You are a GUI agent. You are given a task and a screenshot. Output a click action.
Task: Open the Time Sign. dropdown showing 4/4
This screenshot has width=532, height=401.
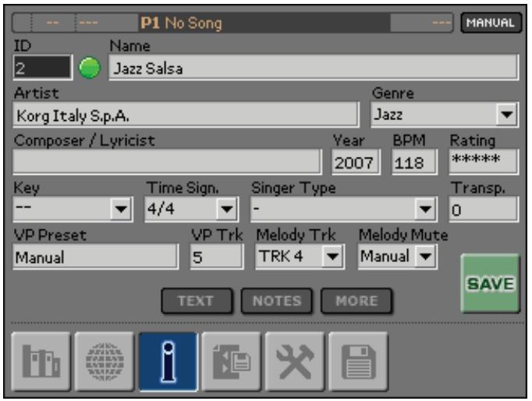tap(192, 209)
